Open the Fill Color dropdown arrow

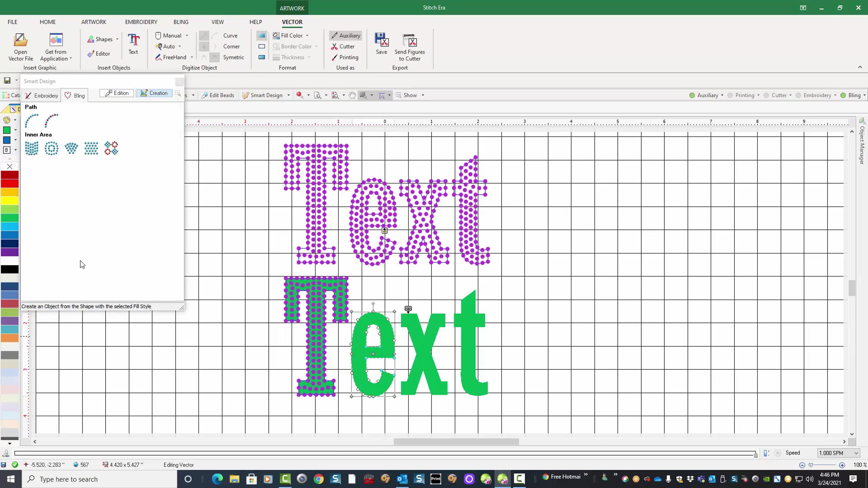pyautogui.click(x=307, y=35)
